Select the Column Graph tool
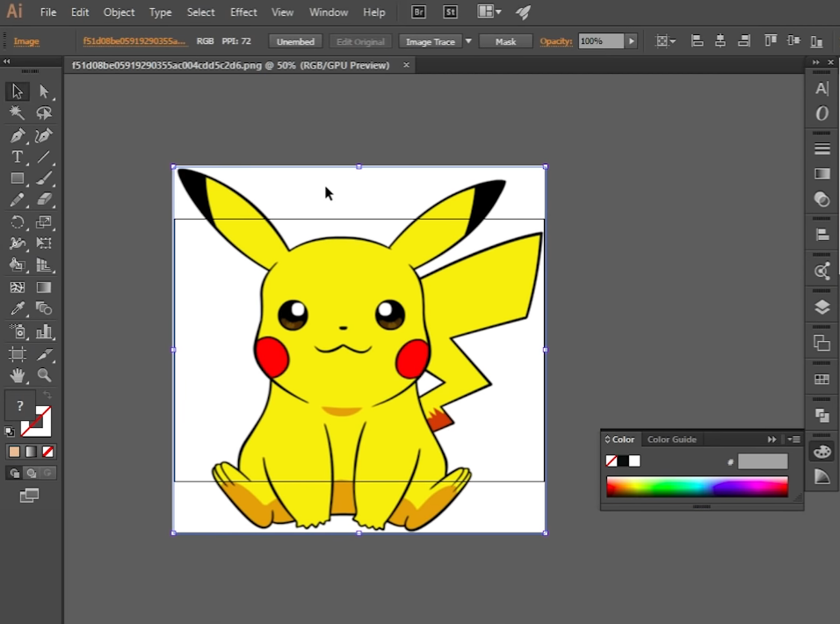The height and width of the screenshot is (624, 840). pyautogui.click(x=44, y=331)
